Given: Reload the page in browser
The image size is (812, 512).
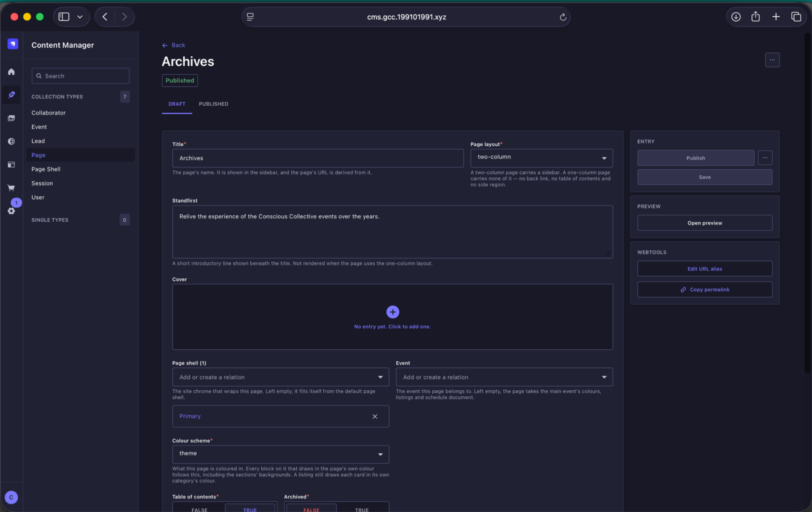Looking at the screenshot, I should point(562,17).
